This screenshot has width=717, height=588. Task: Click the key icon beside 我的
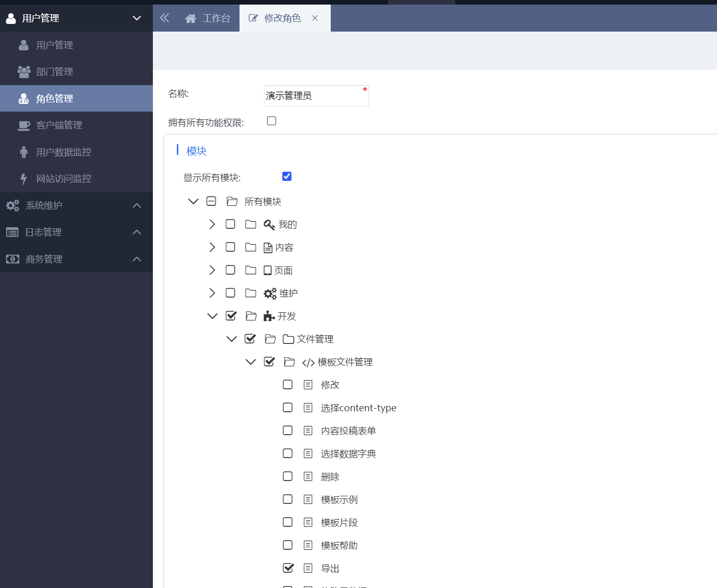(269, 225)
